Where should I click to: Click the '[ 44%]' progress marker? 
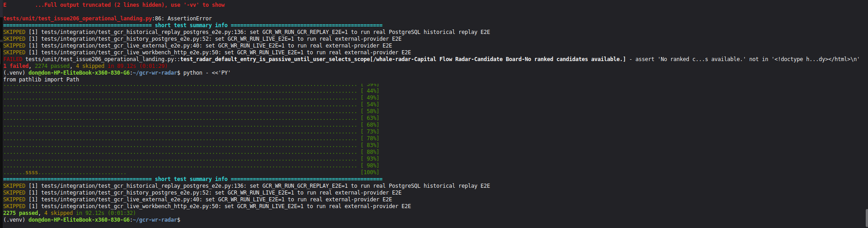tap(370, 91)
